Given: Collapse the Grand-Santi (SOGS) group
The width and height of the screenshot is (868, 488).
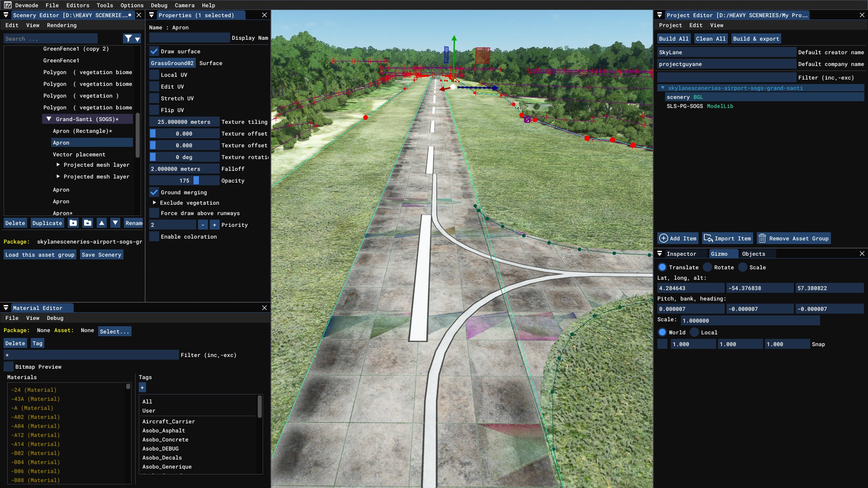Looking at the screenshot, I should [x=49, y=119].
